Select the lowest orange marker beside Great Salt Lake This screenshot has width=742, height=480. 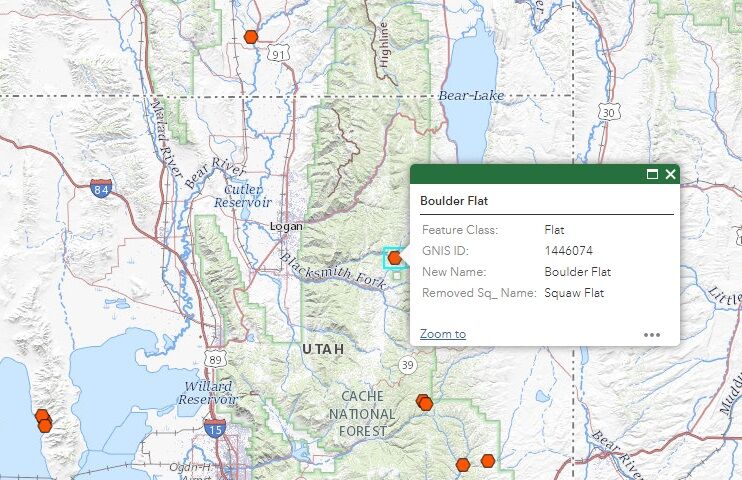coord(45,426)
